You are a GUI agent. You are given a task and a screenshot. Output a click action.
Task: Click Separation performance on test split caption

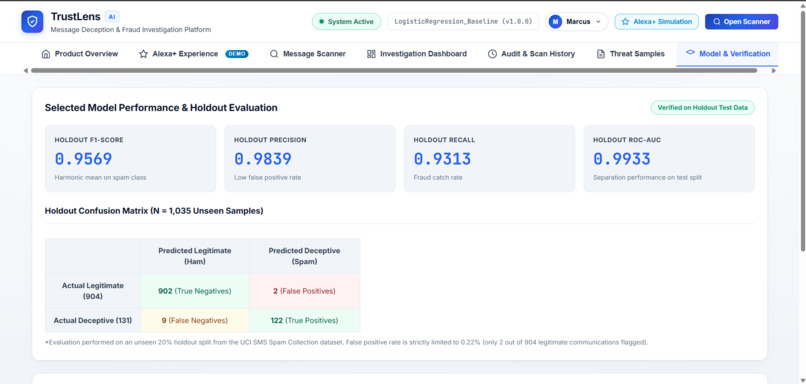click(647, 177)
